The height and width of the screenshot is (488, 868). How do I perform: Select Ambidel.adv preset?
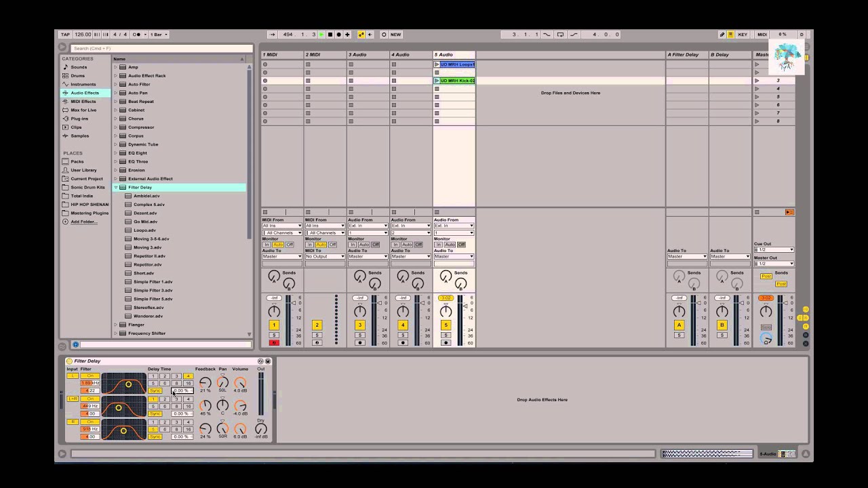[x=146, y=196]
